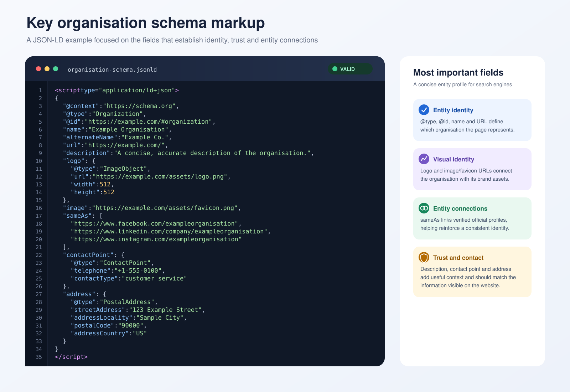Viewport: 570px width, 392px height.
Task: Click "A concise entity profile for search engines"
Action: [x=462, y=84]
